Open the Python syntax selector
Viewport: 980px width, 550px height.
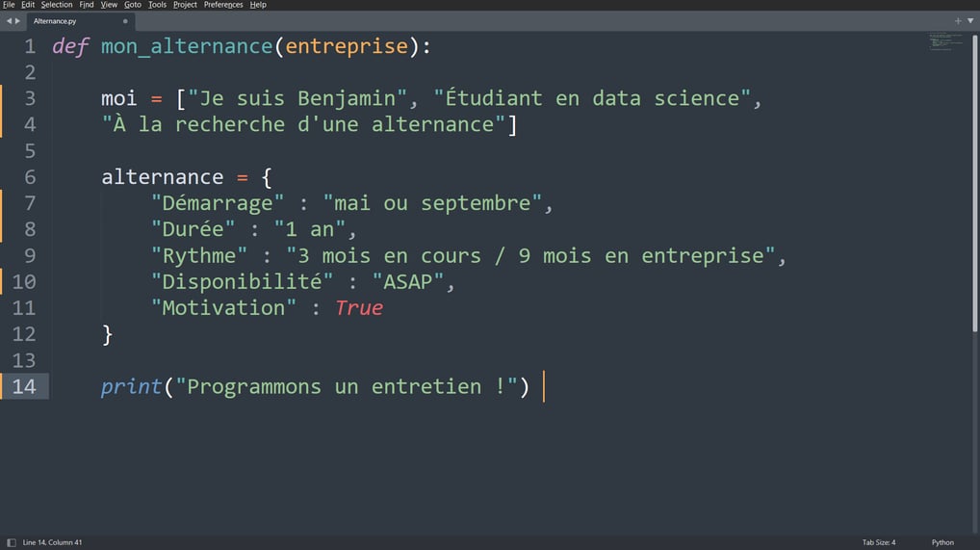click(x=942, y=542)
